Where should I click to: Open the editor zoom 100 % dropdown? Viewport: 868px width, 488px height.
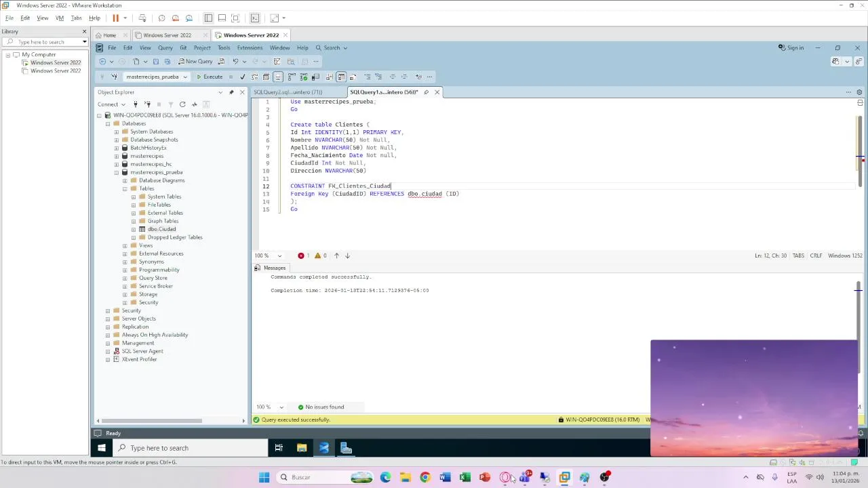click(x=279, y=256)
